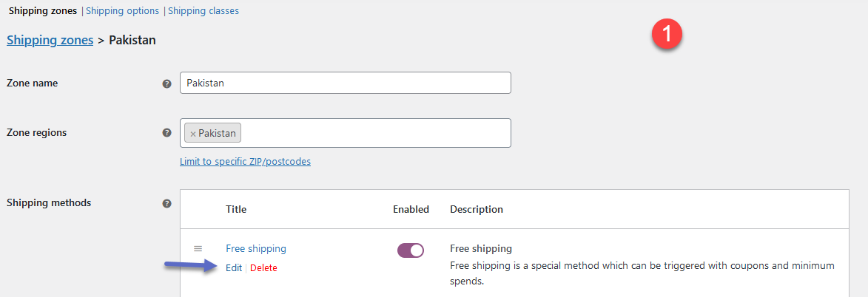Viewport: 868px width, 297px height.
Task: Open Limit to specific ZIP/postcodes
Action: [x=245, y=161]
